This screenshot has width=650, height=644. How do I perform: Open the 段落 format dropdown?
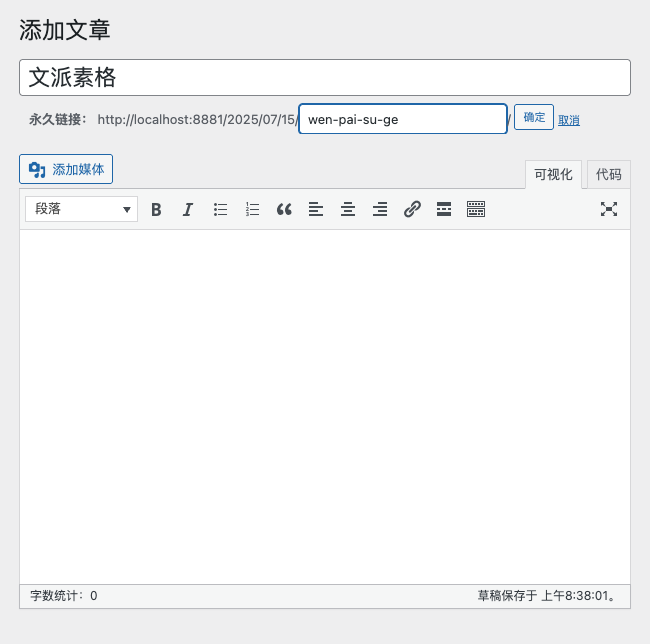[x=81, y=209]
